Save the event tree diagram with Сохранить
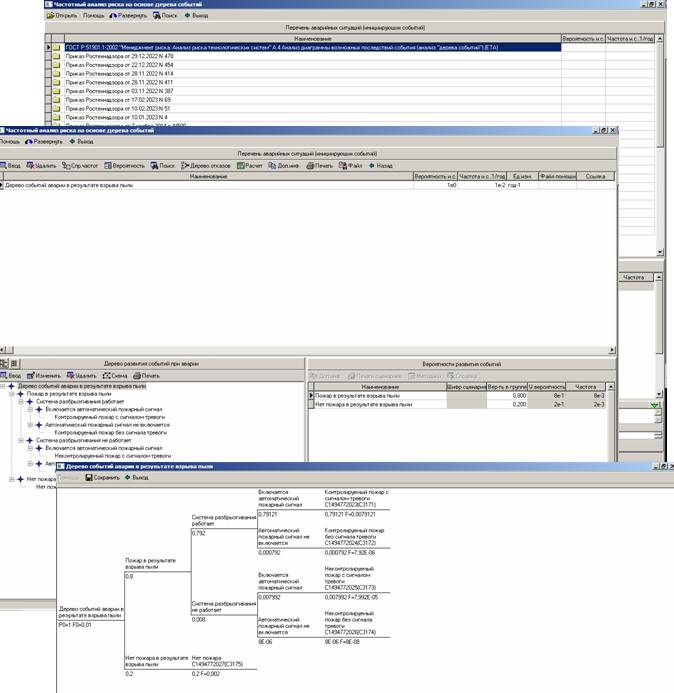The image size is (674, 693). coord(100,477)
